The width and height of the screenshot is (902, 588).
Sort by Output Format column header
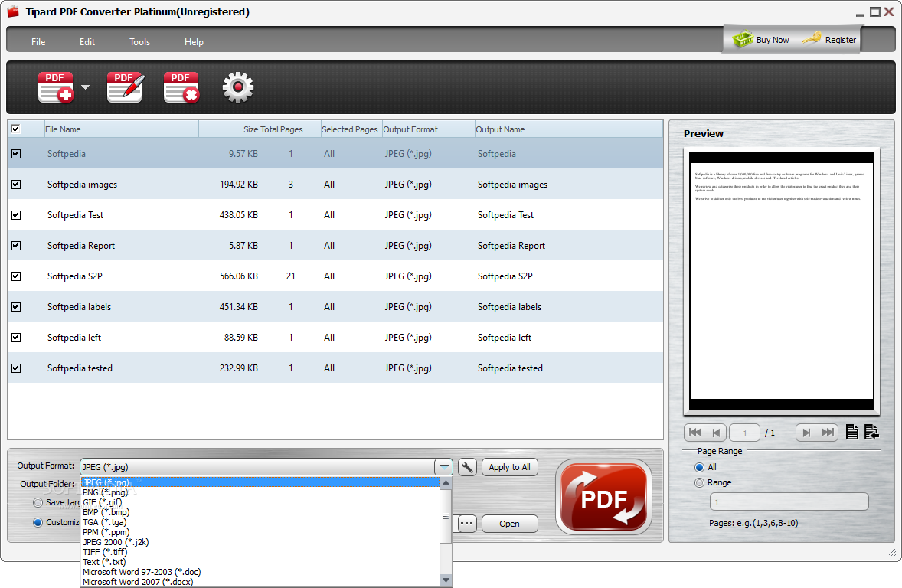click(429, 129)
